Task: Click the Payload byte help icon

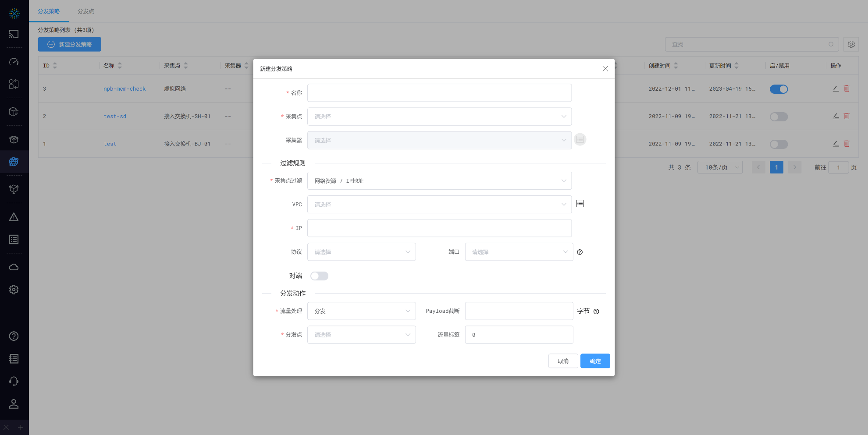Action: [596, 311]
